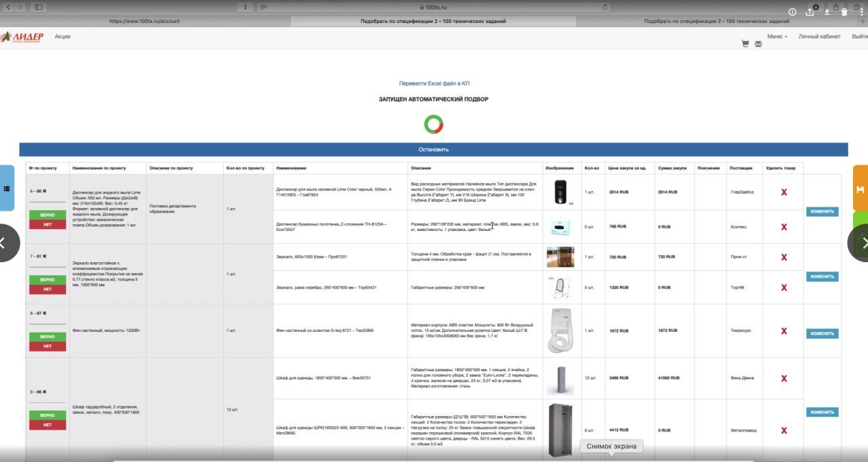Open the Акции menu item
Viewport: 868px width, 462px height.
click(x=62, y=37)
